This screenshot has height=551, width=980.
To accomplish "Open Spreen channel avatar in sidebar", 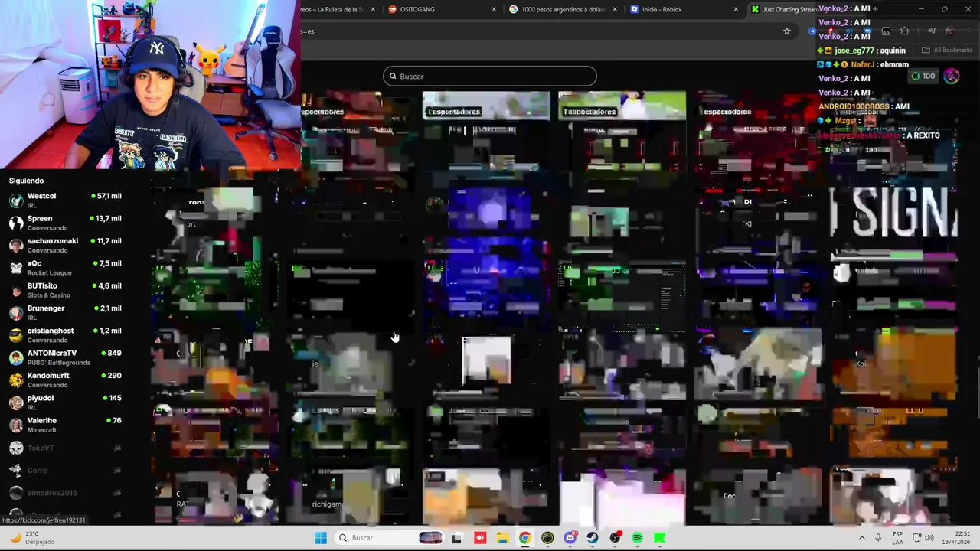I will point(15,223).
